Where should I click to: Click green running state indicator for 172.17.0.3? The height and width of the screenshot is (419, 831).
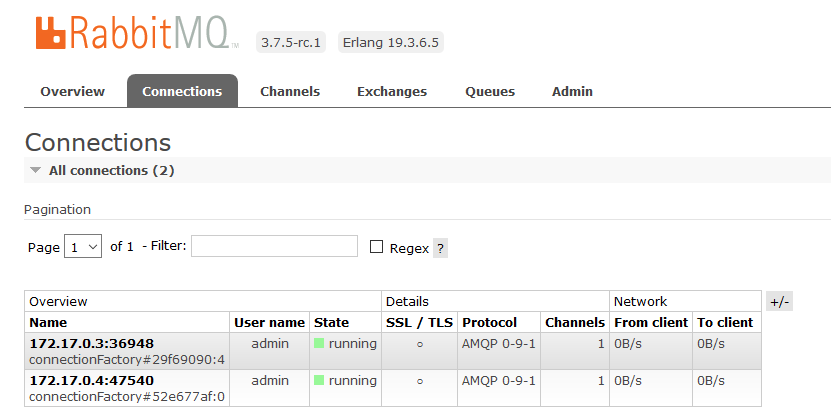[319, 343]
